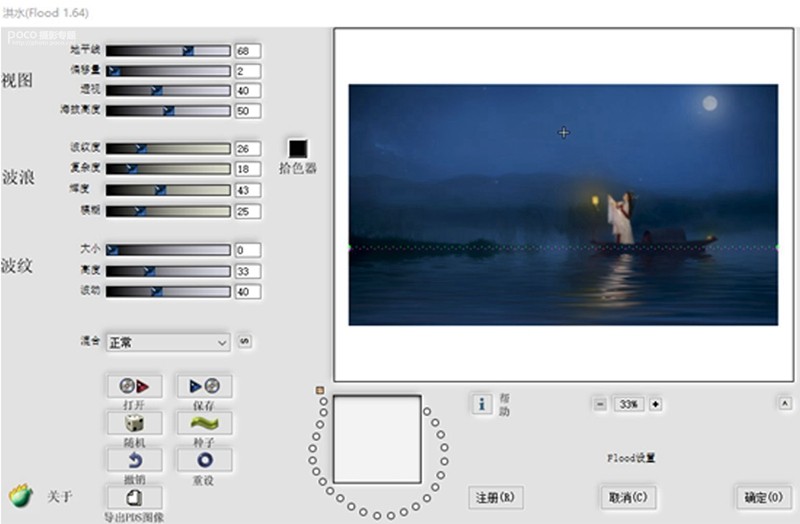Click the 导出PDS图像 export icon

135,497
